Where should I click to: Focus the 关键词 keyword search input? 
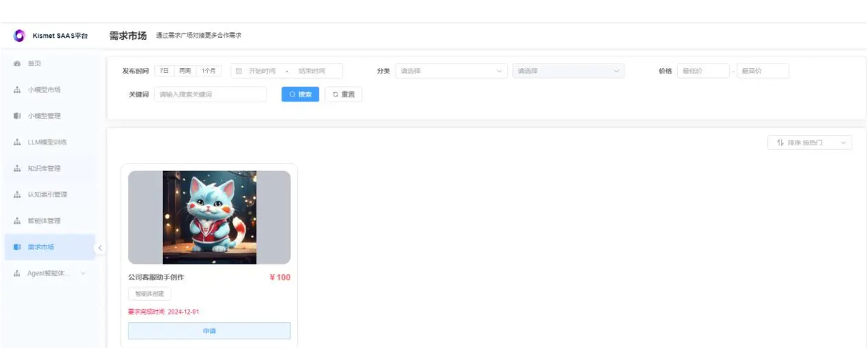coord(210,94)
